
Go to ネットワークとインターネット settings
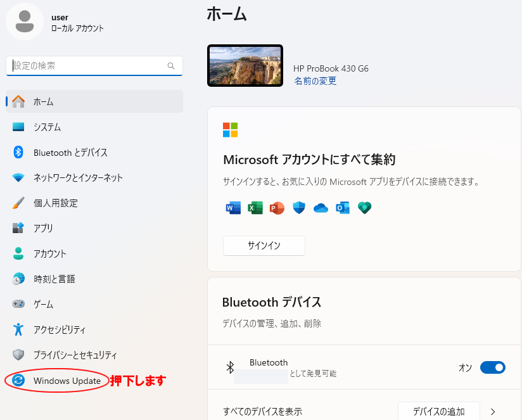(94, 177)
